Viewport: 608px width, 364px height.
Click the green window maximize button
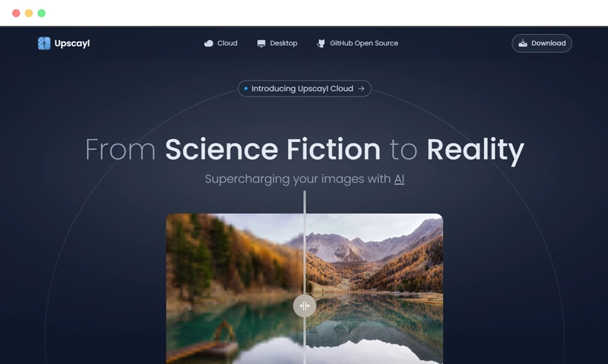tap(42, 13)
